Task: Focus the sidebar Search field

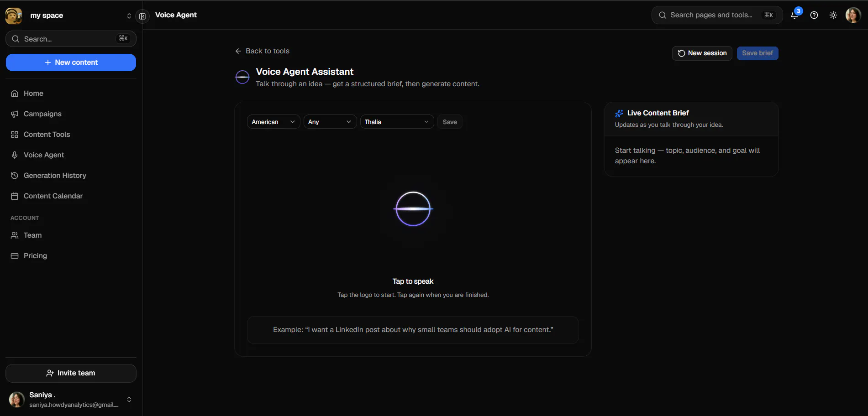Action: pyautogui.click(x=71, y=39)
